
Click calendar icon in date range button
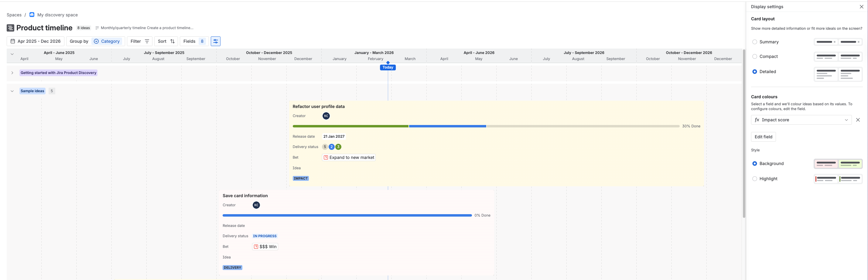coord(13,41)
